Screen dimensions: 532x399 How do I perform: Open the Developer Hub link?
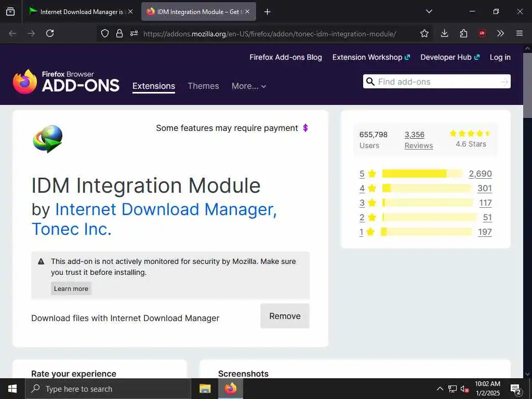pyautogui.click(x=450, y=57)
